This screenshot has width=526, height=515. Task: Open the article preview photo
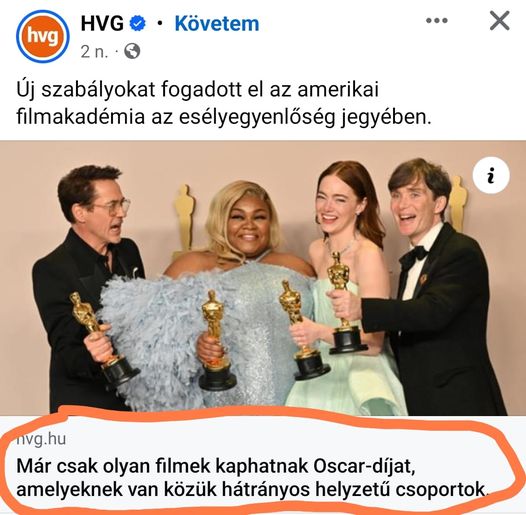pyautogui.click(x=263, y=278)
